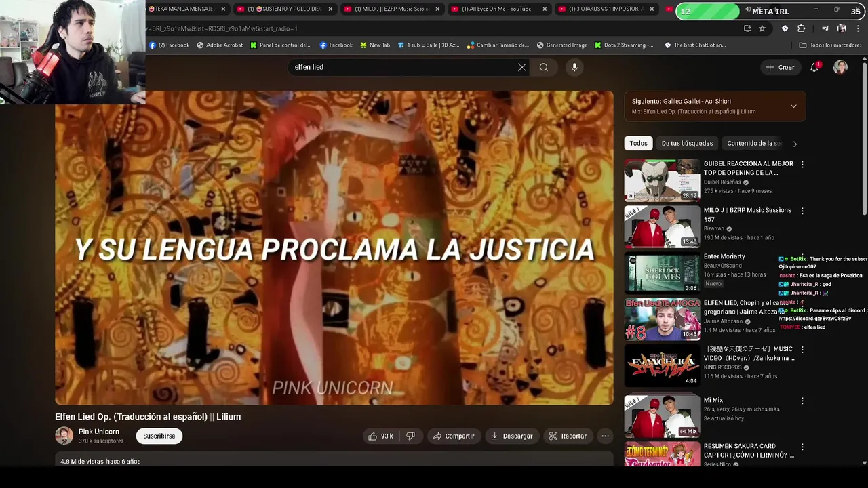Like the video with 93 k
This screenshot has height=488, width=868.
(x=380, y=436)
